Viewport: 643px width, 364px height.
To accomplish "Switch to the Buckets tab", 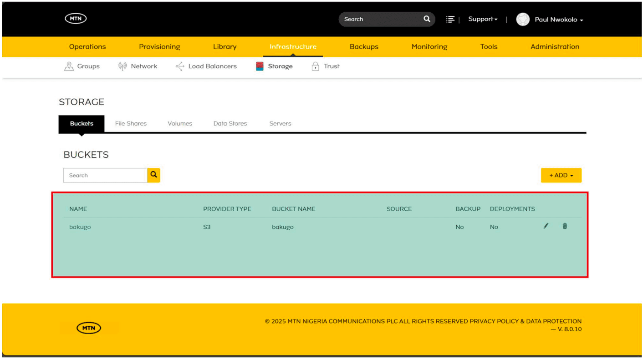I will [x=82, y=123].
